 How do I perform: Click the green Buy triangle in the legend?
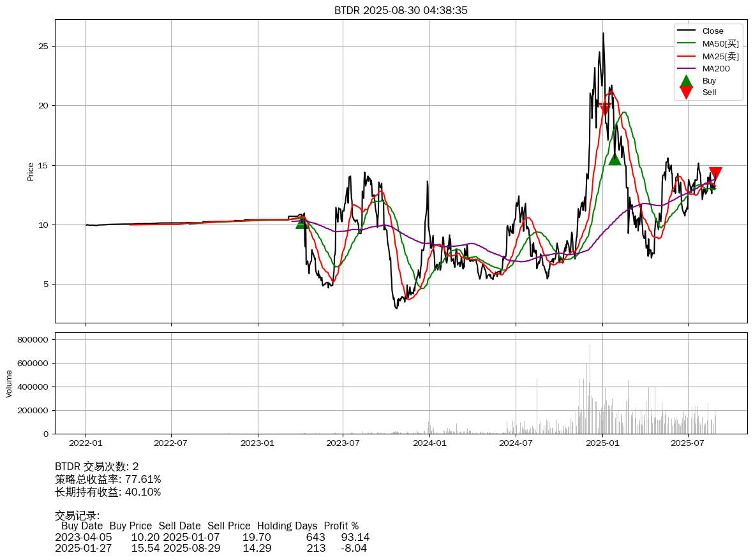click(x=686, y=81)
